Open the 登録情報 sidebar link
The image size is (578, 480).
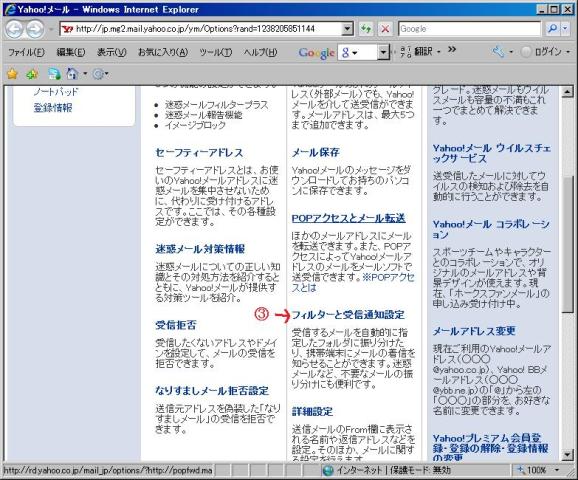pyautogui.click(x=53, y=108)
